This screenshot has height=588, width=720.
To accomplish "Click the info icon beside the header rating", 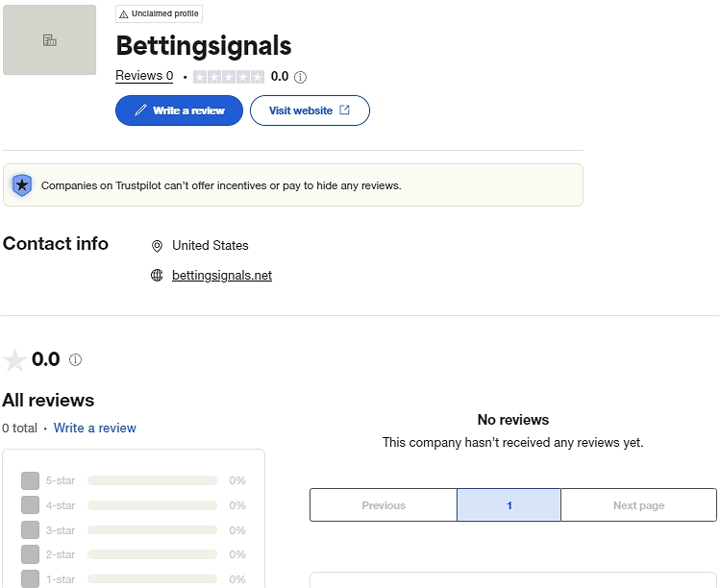I will [x=301, y=77].
